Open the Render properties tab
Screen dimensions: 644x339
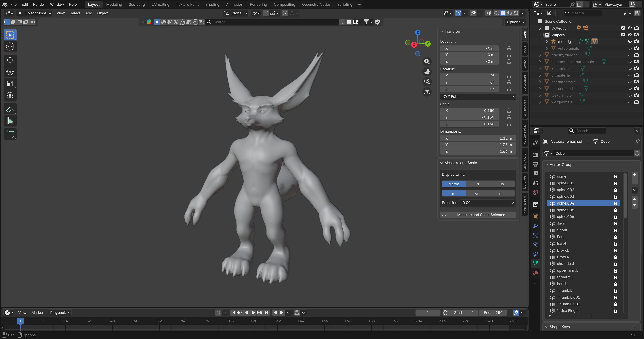tap(535, 155)
